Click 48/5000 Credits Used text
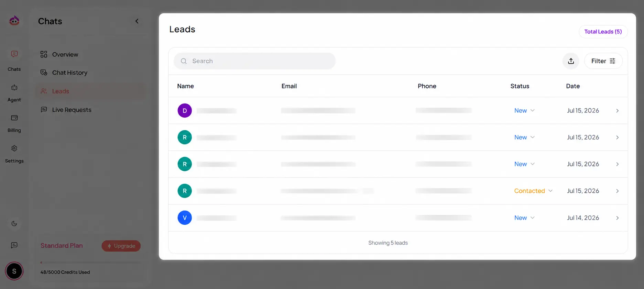Image resolution: width=644 pixels, height=289 pixels. click(65, 272)
